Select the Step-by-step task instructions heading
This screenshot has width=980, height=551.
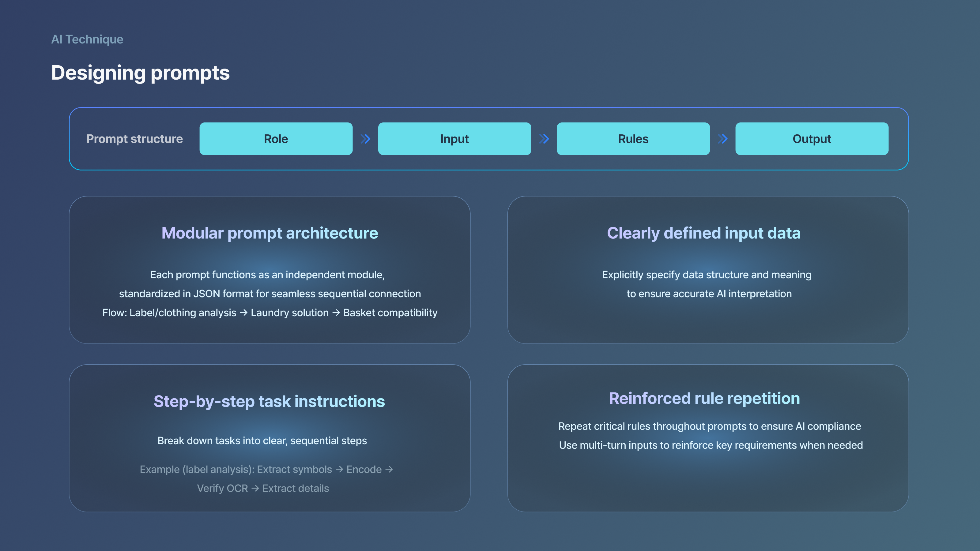pos(269,402)
